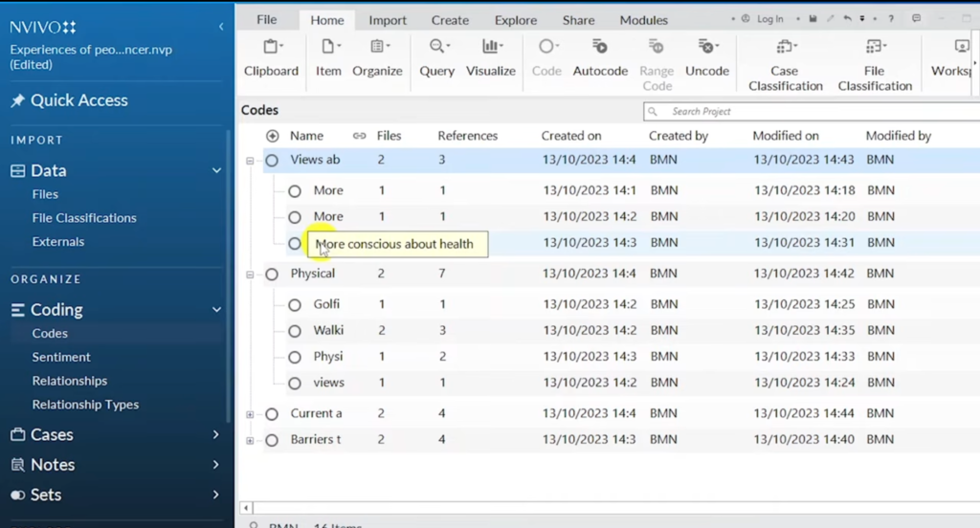Open Externals in sidebar

point(58,242)
